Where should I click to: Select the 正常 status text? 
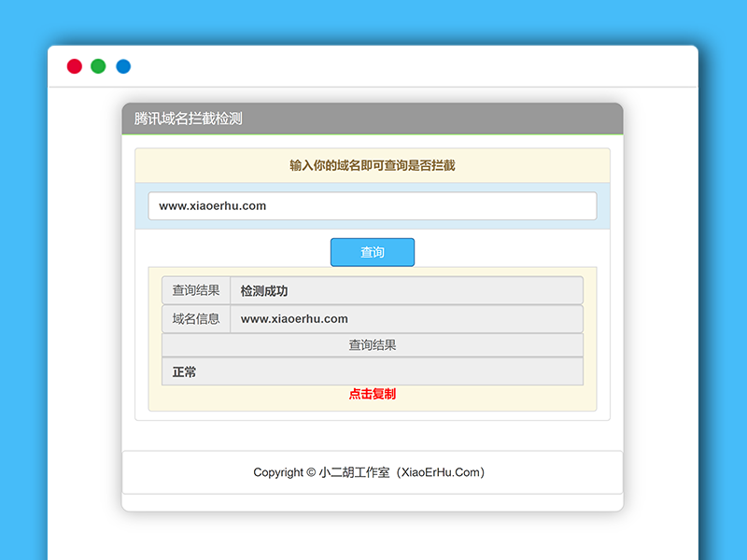[x=184, y=371]
